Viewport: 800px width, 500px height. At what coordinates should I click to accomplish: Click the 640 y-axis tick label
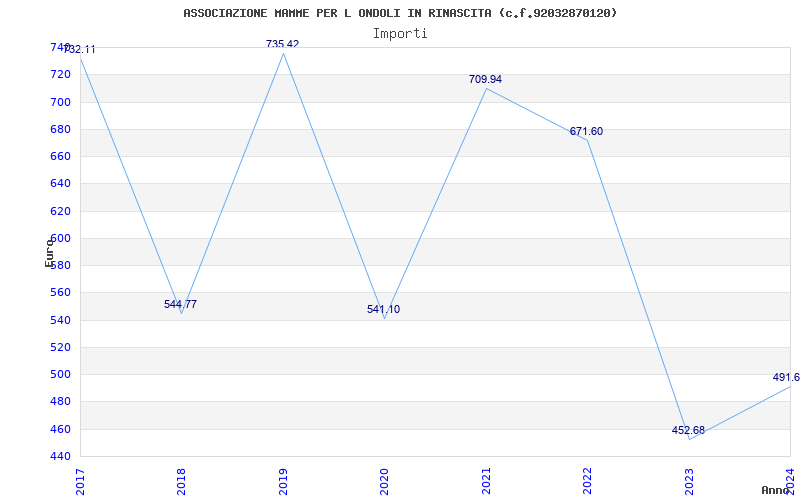[x=60, y=184]
